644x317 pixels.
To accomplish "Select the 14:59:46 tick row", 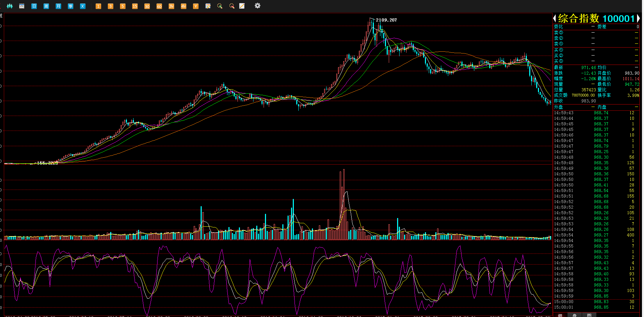I will 596,135.
